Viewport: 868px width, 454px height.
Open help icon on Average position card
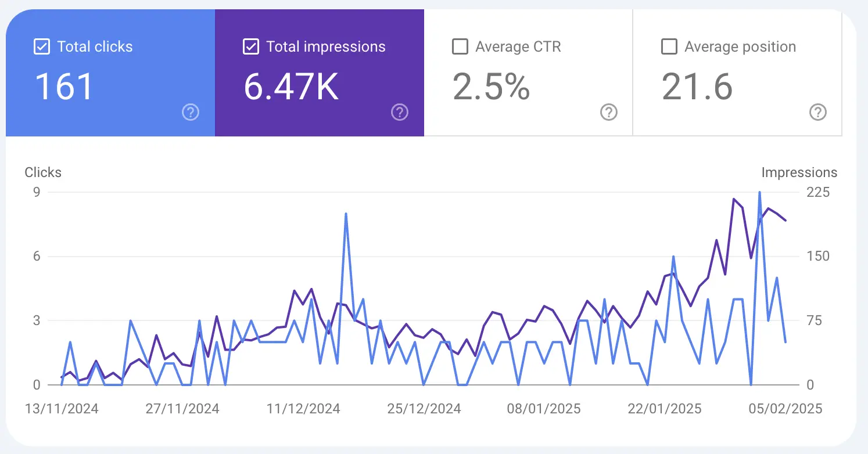[817, 112]
